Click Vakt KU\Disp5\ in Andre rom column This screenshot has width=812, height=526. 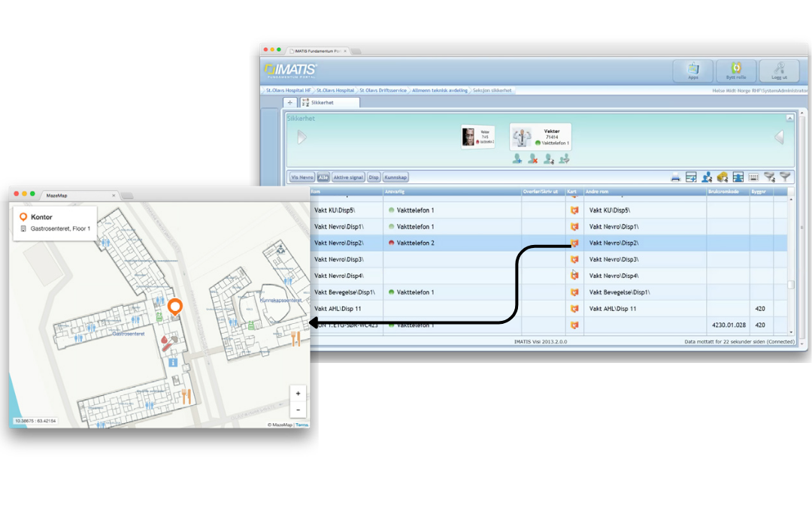(x=610, y=210)
